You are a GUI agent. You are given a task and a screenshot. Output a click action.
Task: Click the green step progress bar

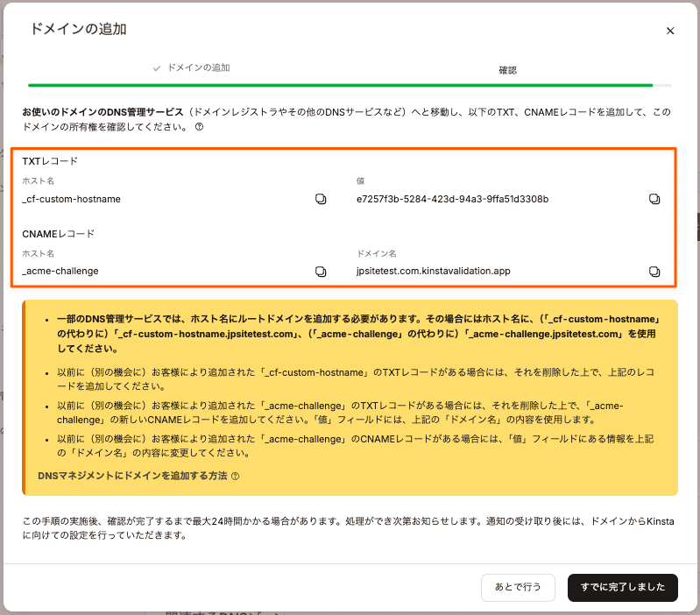pyautogui.click(x=340, y=85)
